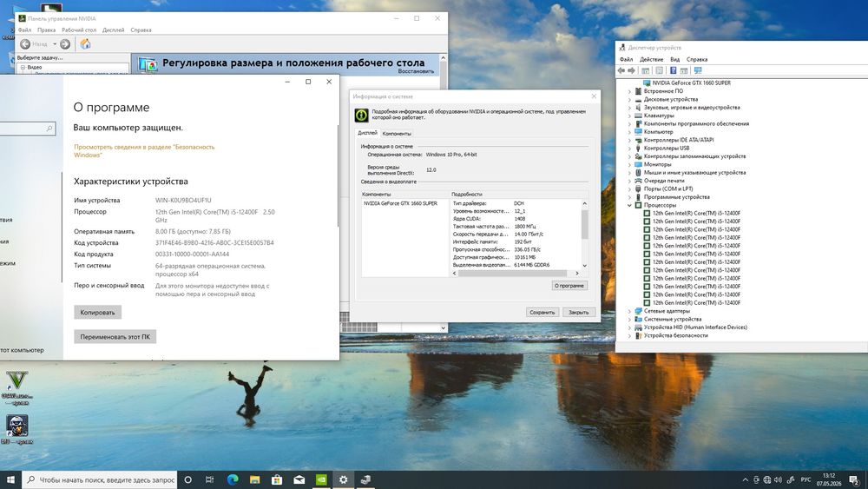Click the Восстановить link in NVIDIA panel

pyautogui.click(x=416, y=71)
